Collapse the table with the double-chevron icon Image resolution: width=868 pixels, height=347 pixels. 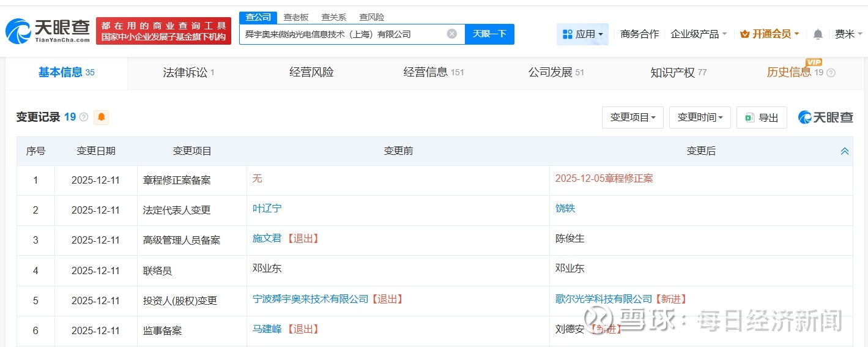click(x=845, y=151)
